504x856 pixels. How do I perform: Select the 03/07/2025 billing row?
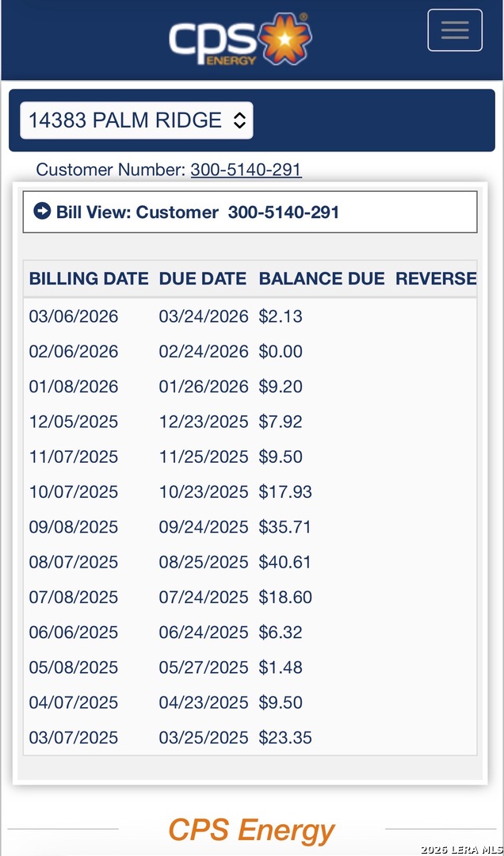tap(74, 738)
